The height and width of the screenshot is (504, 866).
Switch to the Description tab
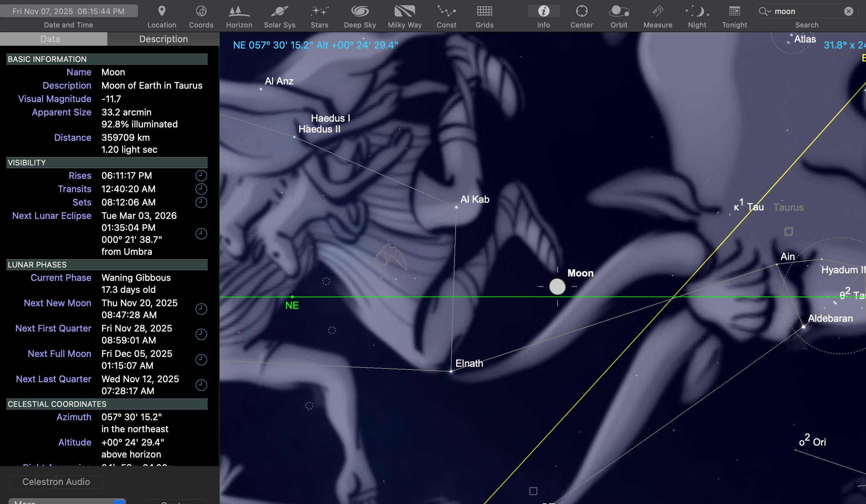point(163,39)
